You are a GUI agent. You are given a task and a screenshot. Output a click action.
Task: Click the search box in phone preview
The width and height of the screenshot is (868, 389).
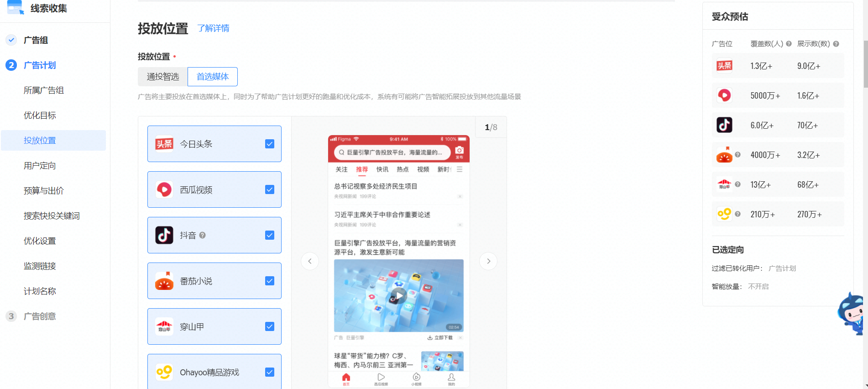(x=392, y=152)
